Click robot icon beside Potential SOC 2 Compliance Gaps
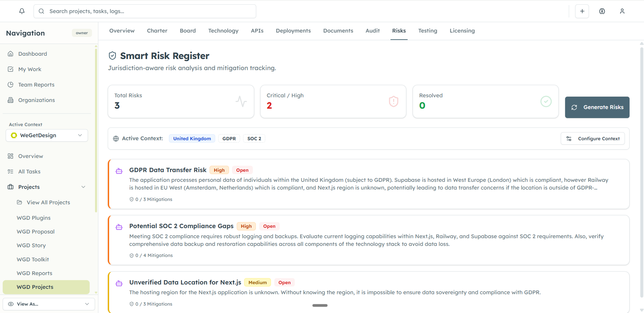644x313 pixels. pyautogui.click(x=119, y=227)
